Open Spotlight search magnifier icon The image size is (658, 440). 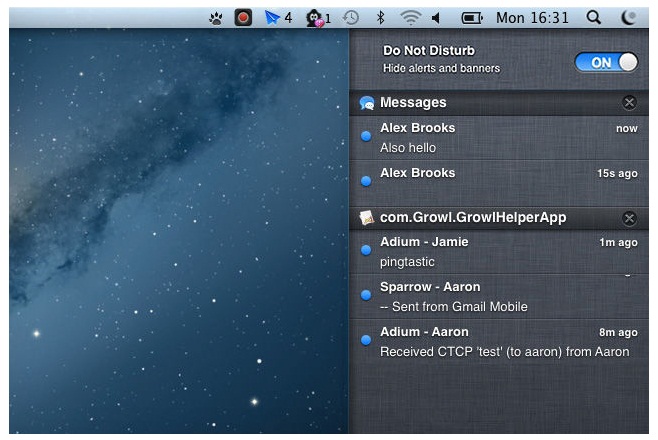click(593, 18)
